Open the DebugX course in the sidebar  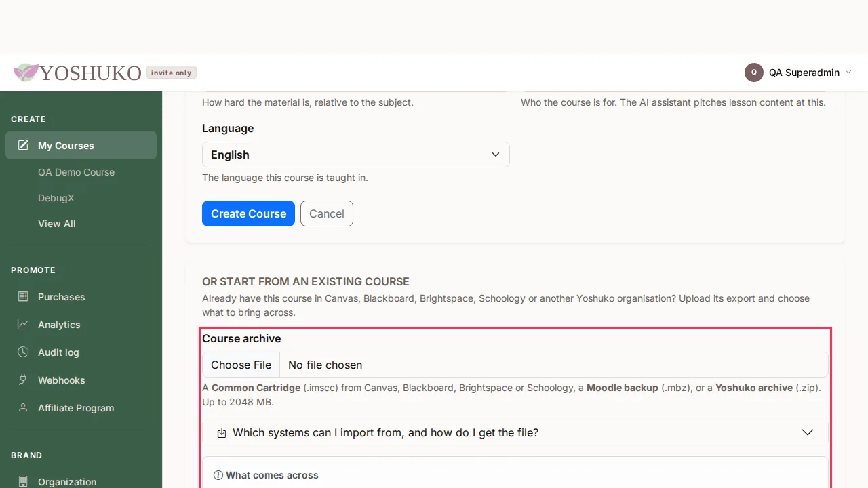56,198
